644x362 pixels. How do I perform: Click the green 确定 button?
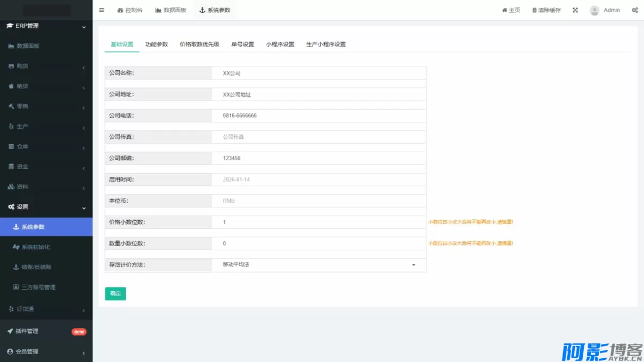click(116, 294)
